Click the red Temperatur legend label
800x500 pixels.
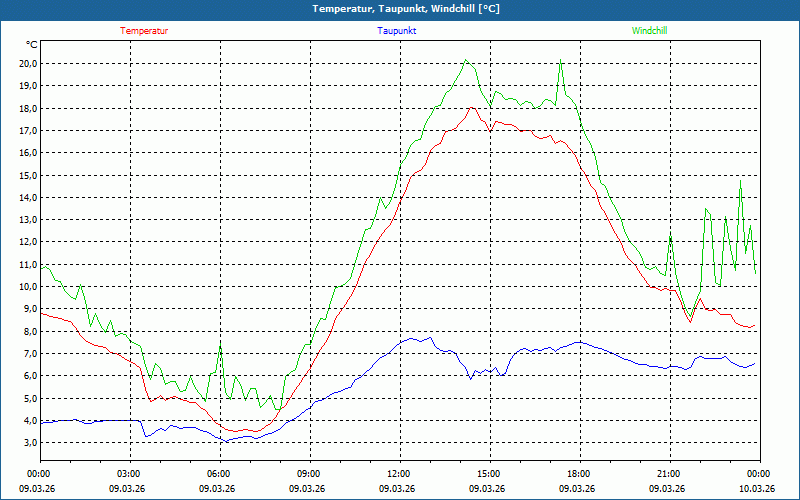click(144, 31)
